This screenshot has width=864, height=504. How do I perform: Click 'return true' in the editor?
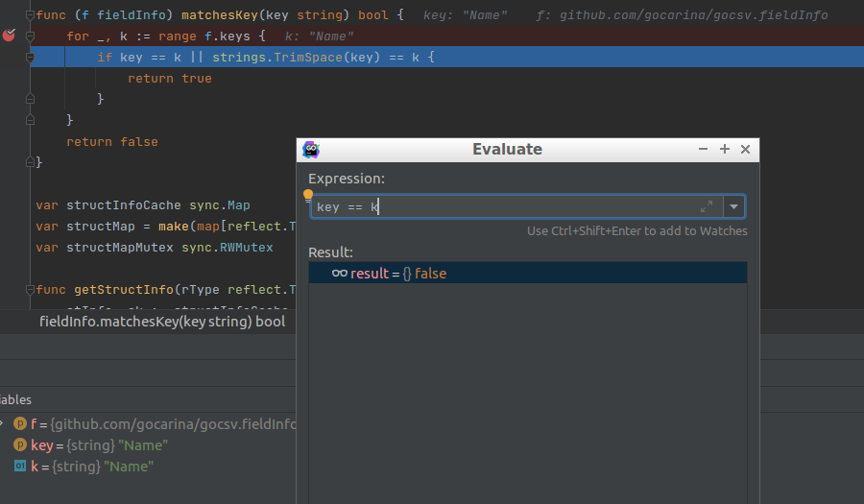point(170,79)
